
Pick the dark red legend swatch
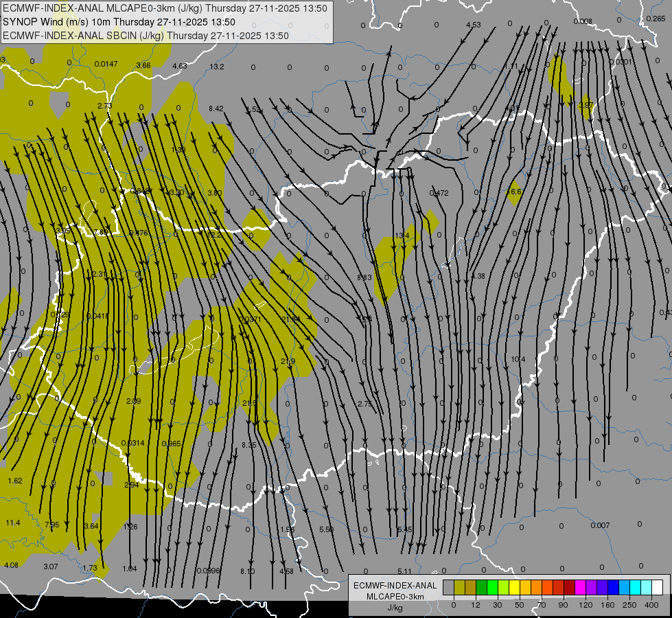(x=569, y=588)
